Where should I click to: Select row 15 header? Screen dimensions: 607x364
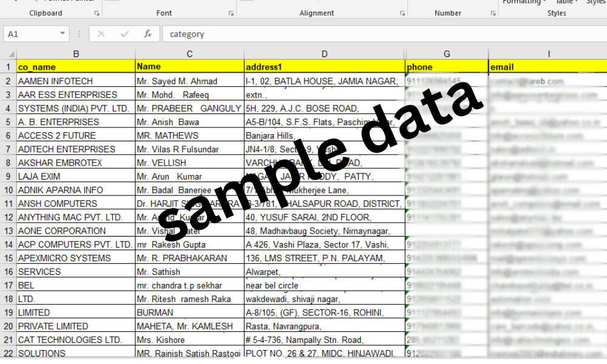click(8, 258)
